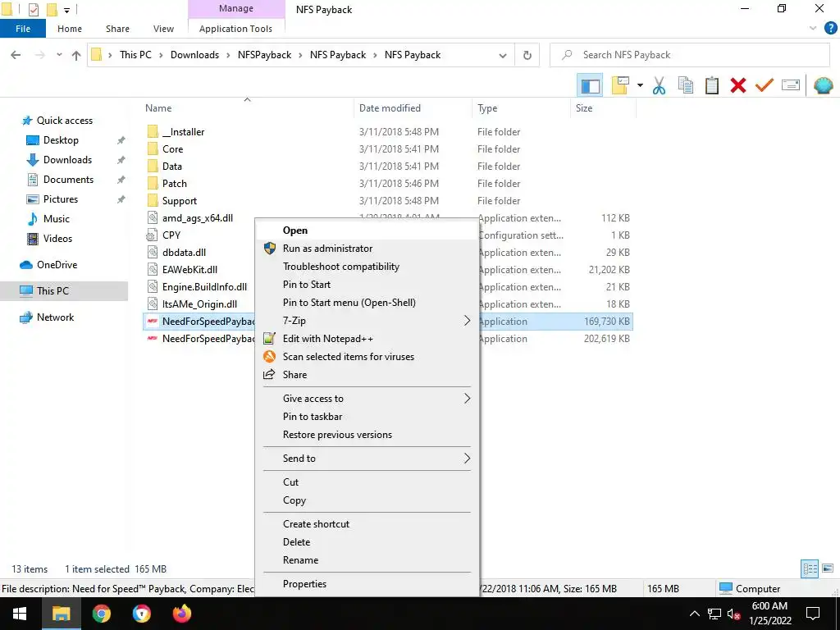This screenshot has width=840, height=630.
Task: Switch to Details view icon in status bar
Action: (x=810, y=569)
